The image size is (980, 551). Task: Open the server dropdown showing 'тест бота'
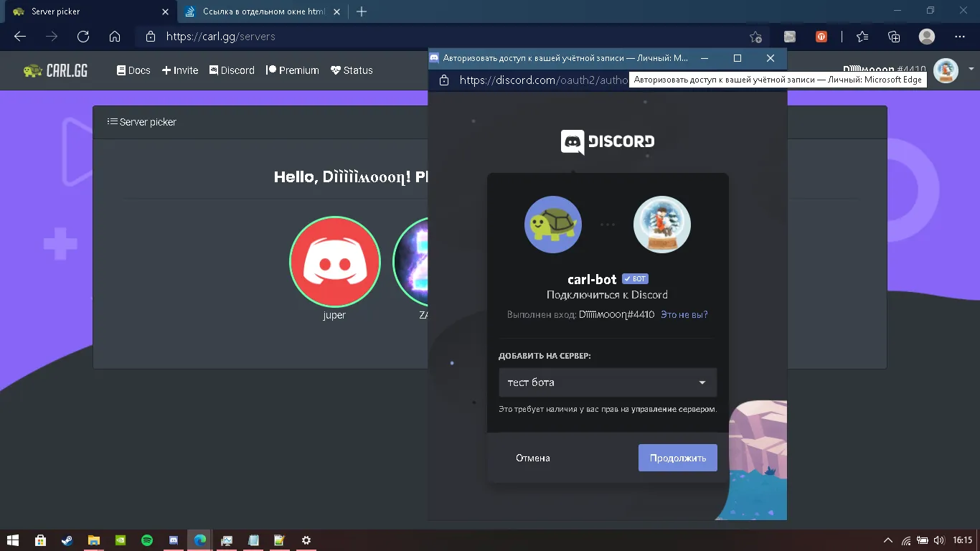[x=608, y=382]
